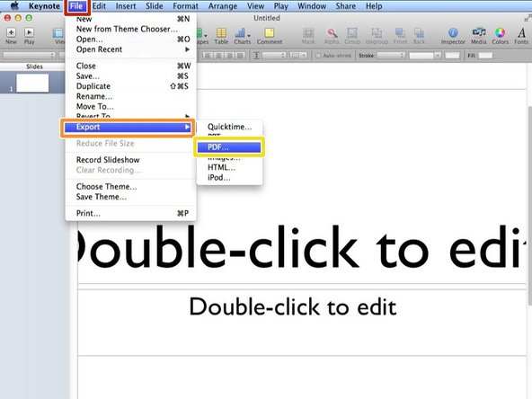This screenshot has width=532, height=399.
Task: Choose Rename... from the File menu
Action: pyautogui.click(x=130, y=96)
